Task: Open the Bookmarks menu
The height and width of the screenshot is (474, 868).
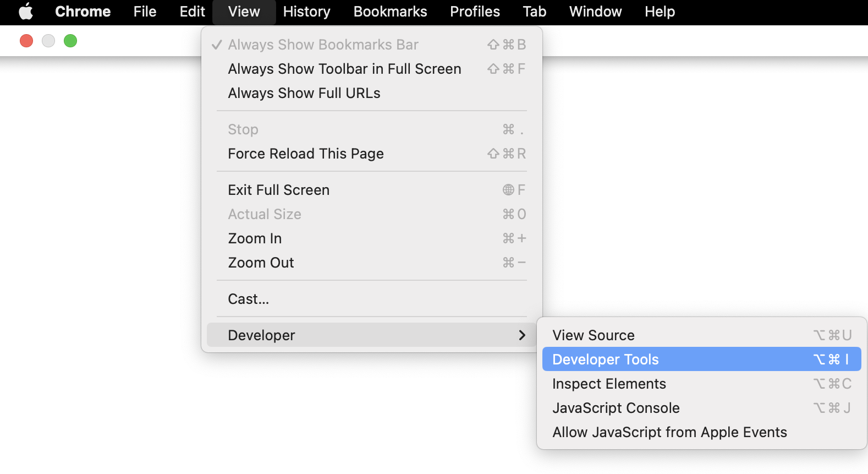Action: point(390,12)
